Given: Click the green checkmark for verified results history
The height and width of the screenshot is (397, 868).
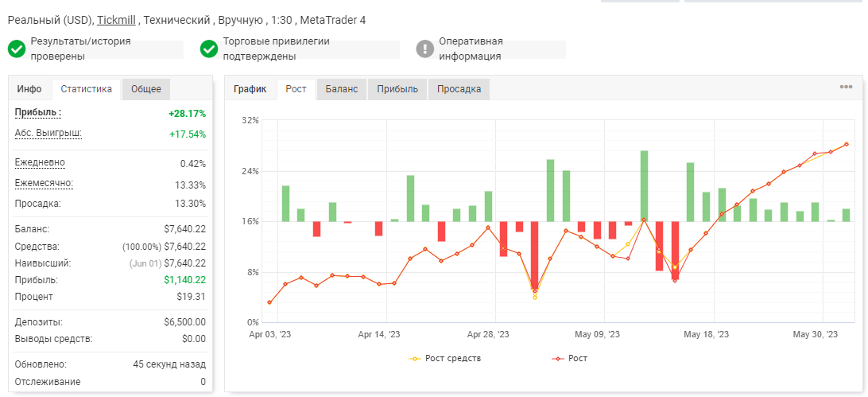Looking at the screenshot, I should coord(17,49).
